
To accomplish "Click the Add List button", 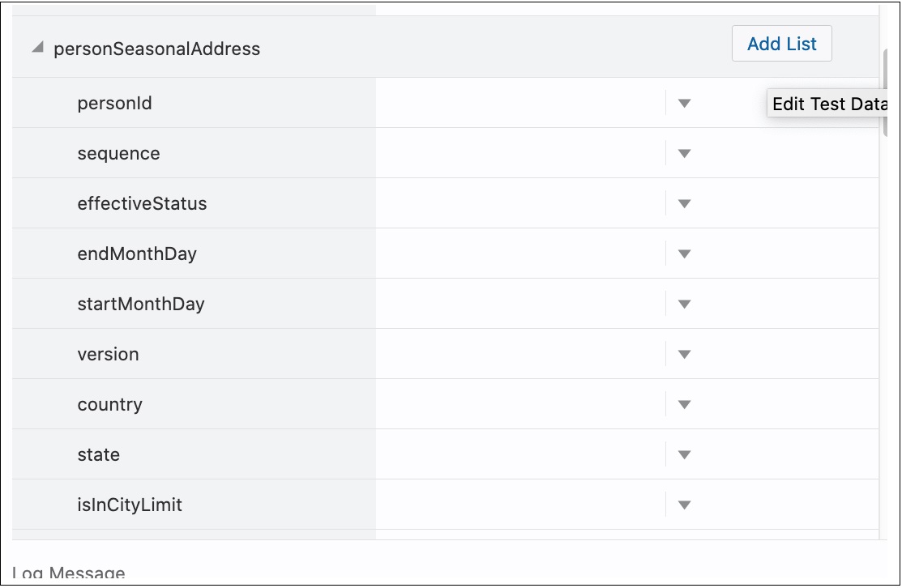I will (x=781, y=44).
